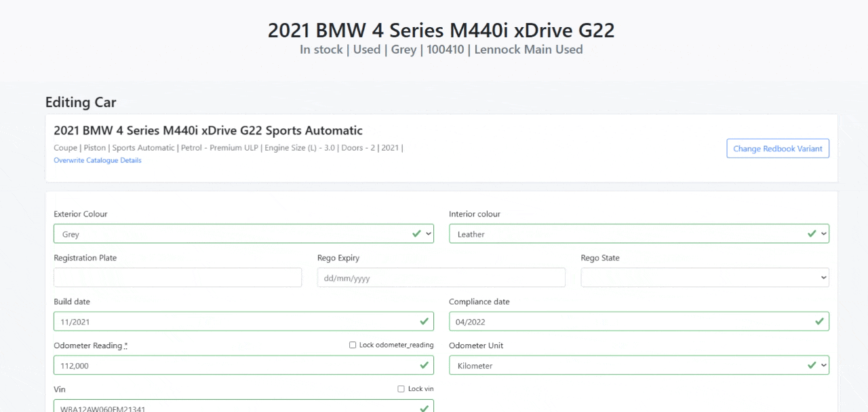This screenshot has width=868, height=412.
Task: Click the green checkmark in Compliance date
Action: coord(820,321)
